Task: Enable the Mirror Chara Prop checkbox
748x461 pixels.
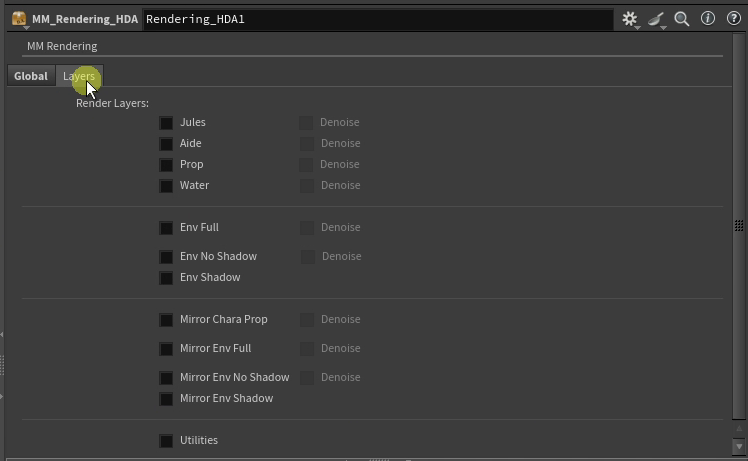Action: [166, 320]
